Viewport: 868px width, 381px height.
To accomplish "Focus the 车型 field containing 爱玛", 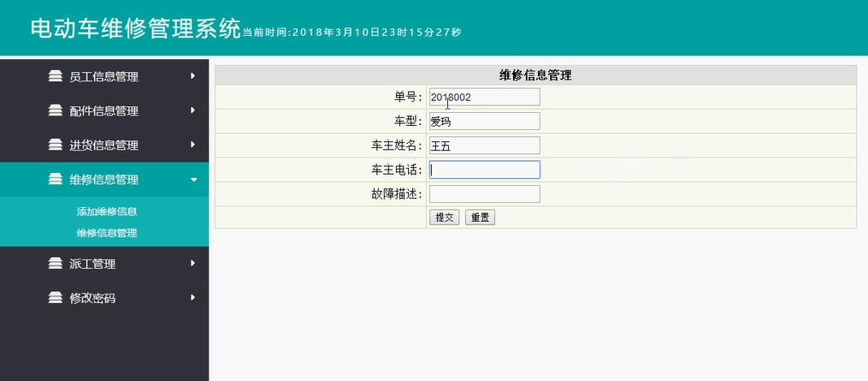I will [x=484, y=122].
